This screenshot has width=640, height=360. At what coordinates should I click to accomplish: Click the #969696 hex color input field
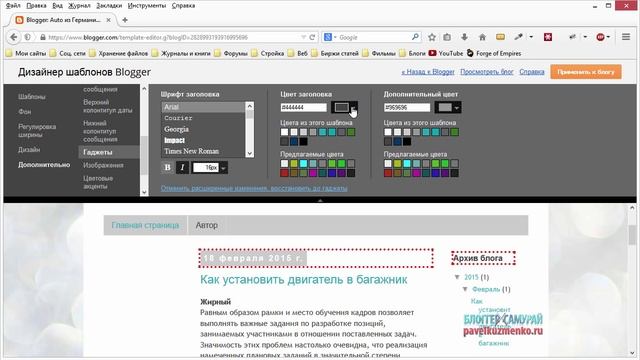point(407,107)
